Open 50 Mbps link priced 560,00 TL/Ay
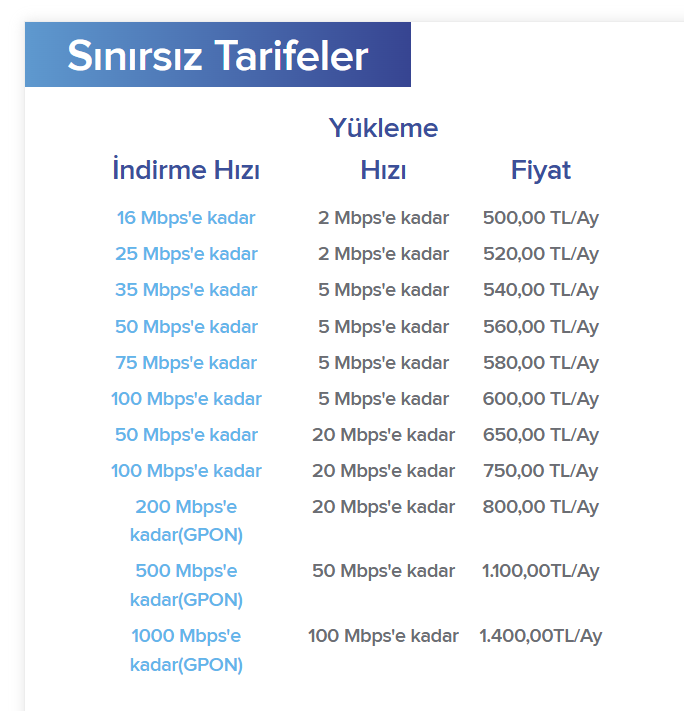Screen dimensions: 684x711 tap(186, 327)
